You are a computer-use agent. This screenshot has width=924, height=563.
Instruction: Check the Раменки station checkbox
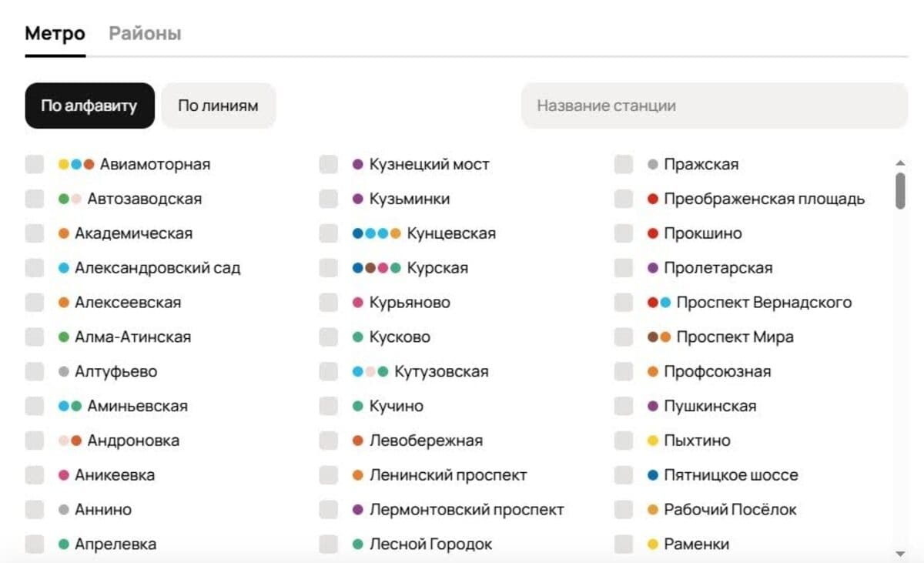tap(623, 544)
